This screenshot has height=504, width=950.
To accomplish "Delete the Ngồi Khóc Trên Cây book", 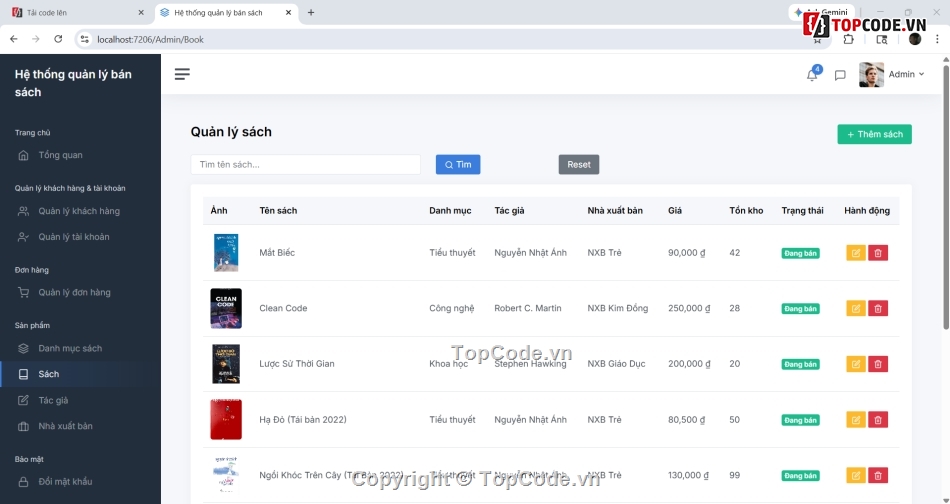I will coord(878,476).
